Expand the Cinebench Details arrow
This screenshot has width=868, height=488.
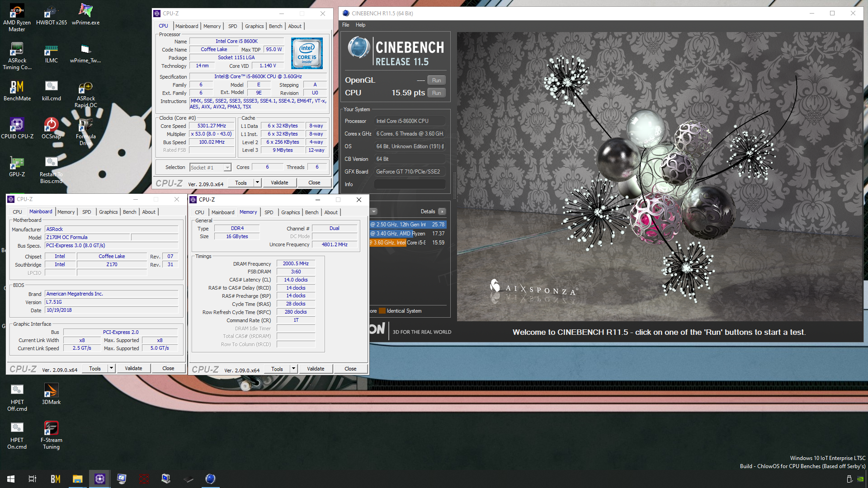[x=442, y=211]
